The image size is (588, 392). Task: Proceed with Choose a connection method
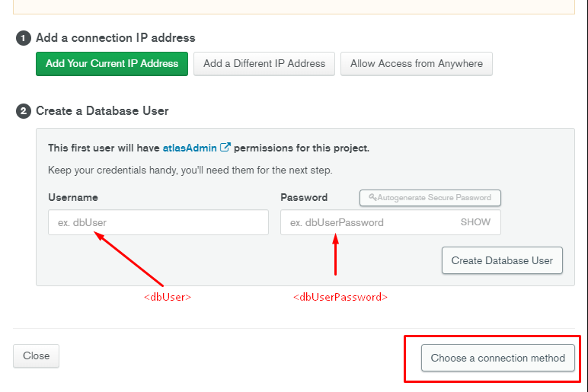coord(498,358)
